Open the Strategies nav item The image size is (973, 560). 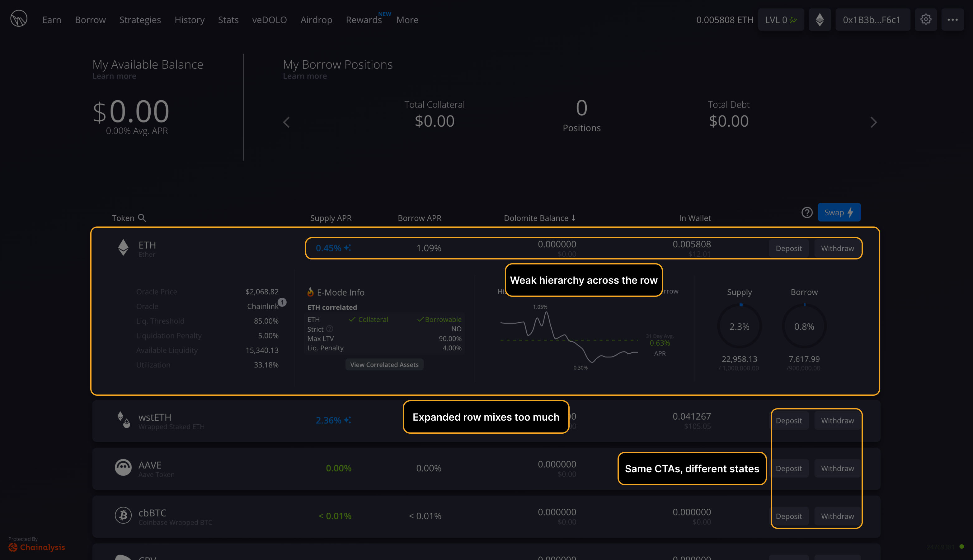click(x=140, y=20)
